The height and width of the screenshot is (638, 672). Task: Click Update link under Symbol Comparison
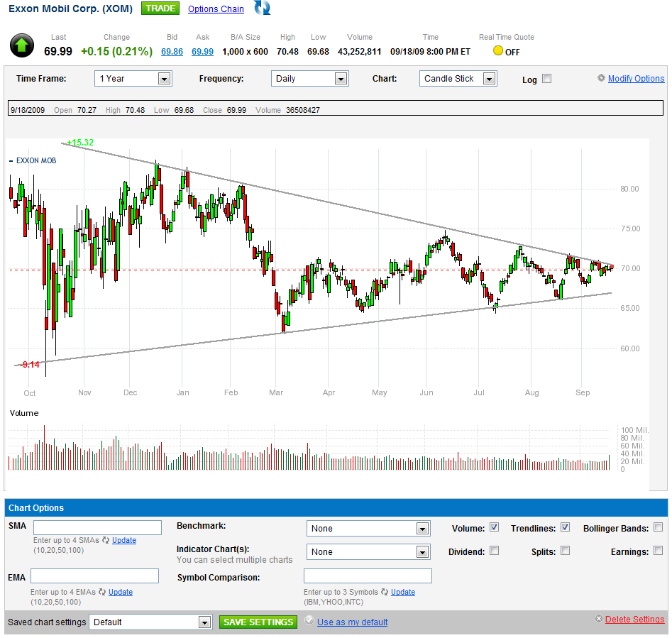click(403, 592)
